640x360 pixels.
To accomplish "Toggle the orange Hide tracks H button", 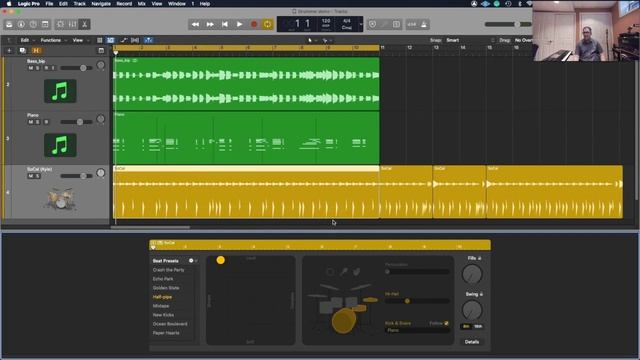I will tap(36, 51).
